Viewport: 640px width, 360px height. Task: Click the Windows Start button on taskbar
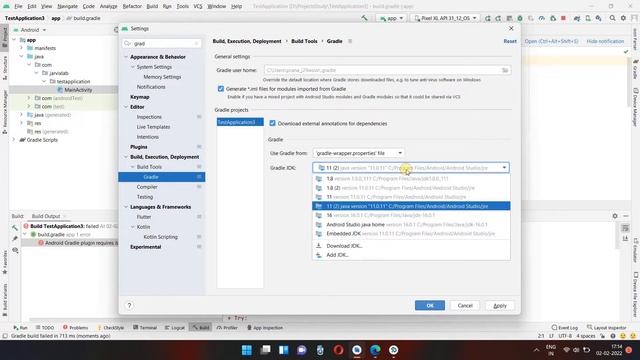[x=247, y=350]
